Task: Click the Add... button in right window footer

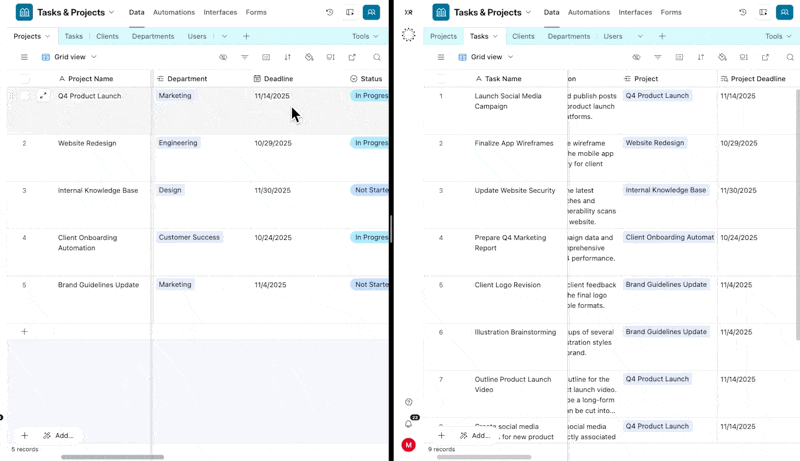Action: (475, 436)
